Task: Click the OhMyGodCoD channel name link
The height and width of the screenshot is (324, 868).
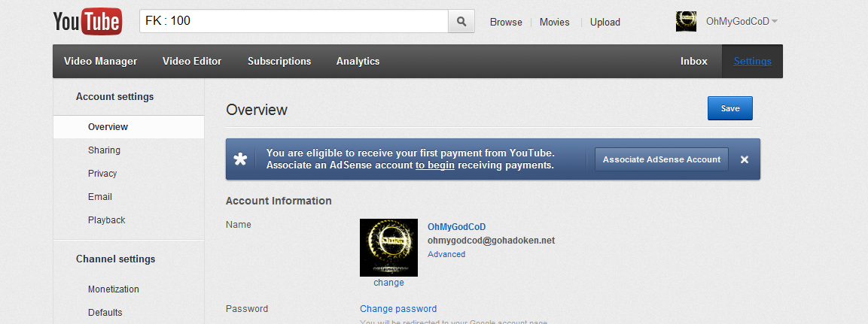Action: click(457, 227)
